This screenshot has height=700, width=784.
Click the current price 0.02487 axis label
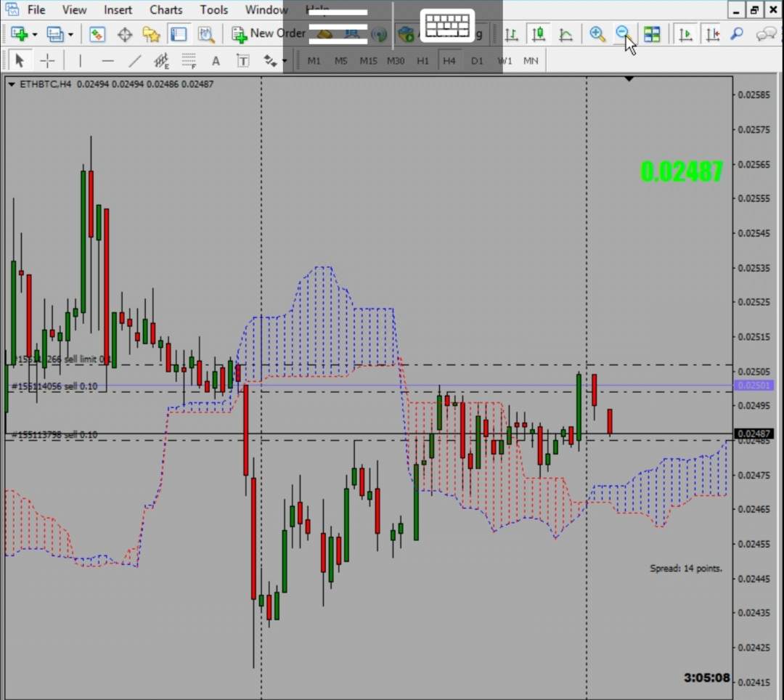(x=754, y=434)
